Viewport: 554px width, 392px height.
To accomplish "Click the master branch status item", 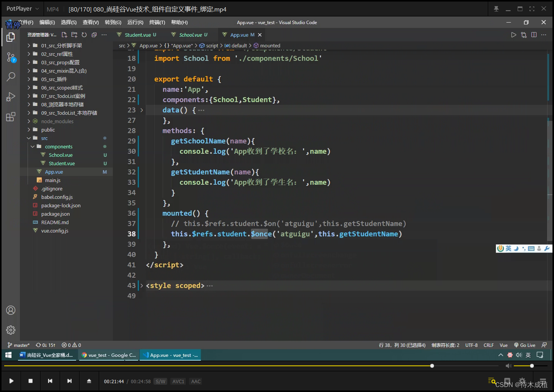I will point(18,345).
